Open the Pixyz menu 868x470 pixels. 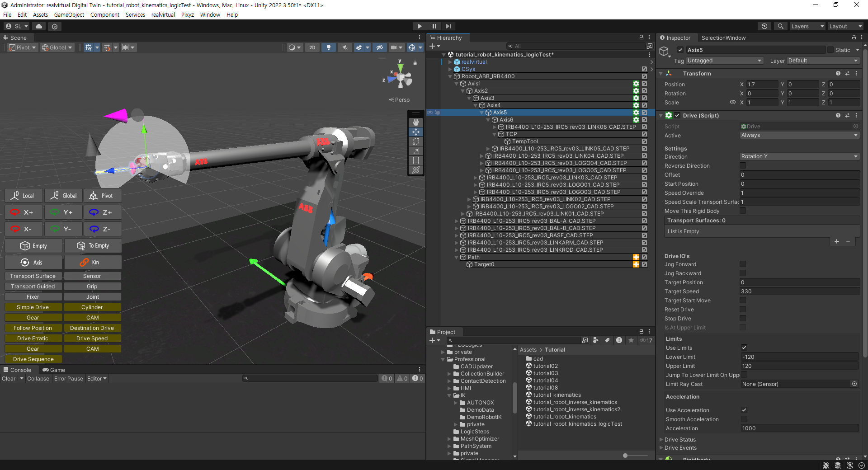[188, 15]
